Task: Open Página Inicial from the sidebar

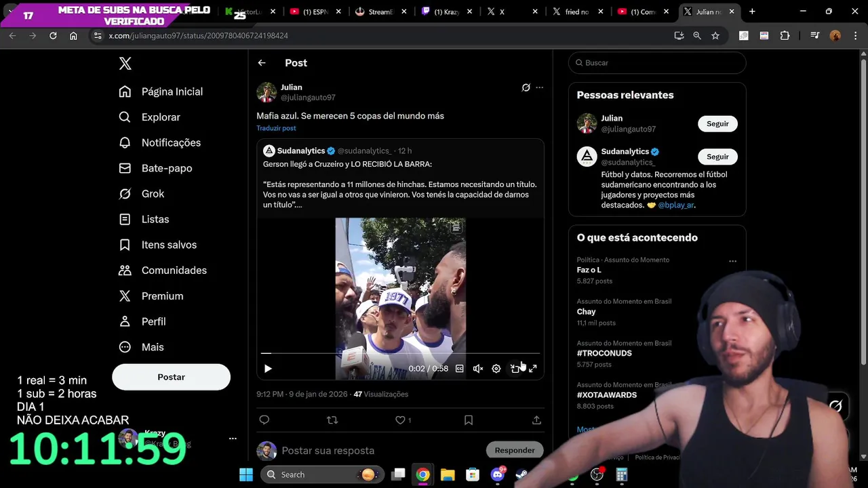Action: pyautogui.click(x=161, y=91)
